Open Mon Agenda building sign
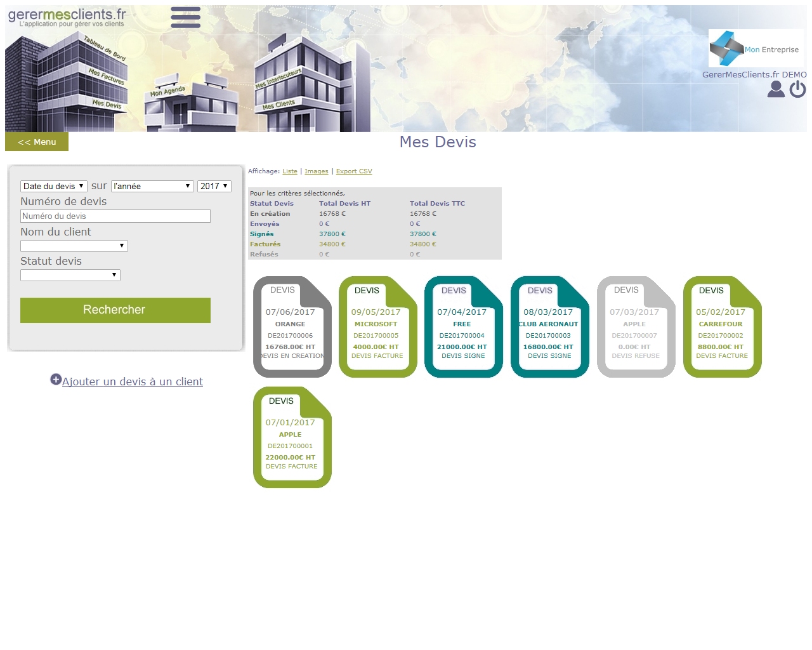The width and height of the screenshot is (812, 650). click(x=167, y=91)
